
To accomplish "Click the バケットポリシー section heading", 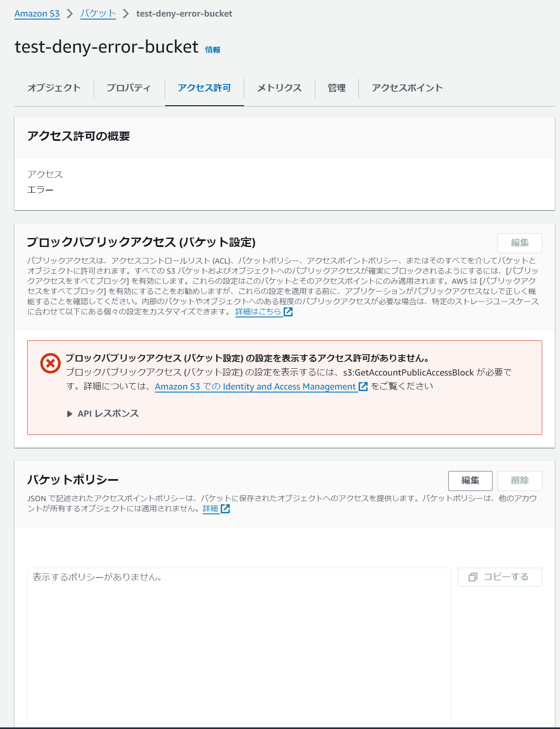I will [x=73, y=480].
